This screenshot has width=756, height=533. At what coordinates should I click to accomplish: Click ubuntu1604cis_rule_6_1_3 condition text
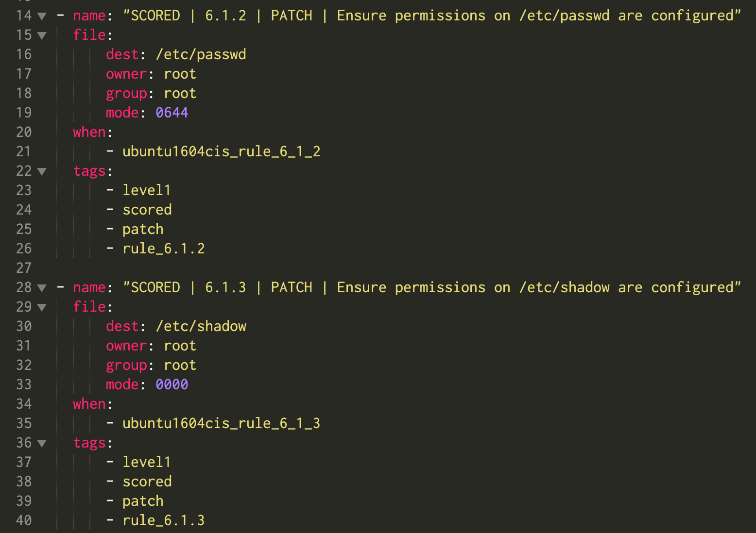[221, 424]
